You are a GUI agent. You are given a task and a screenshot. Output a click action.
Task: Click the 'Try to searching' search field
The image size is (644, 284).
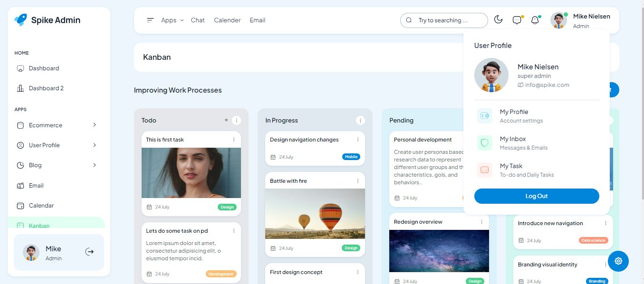pyautogui.click(x=444, y=20)
